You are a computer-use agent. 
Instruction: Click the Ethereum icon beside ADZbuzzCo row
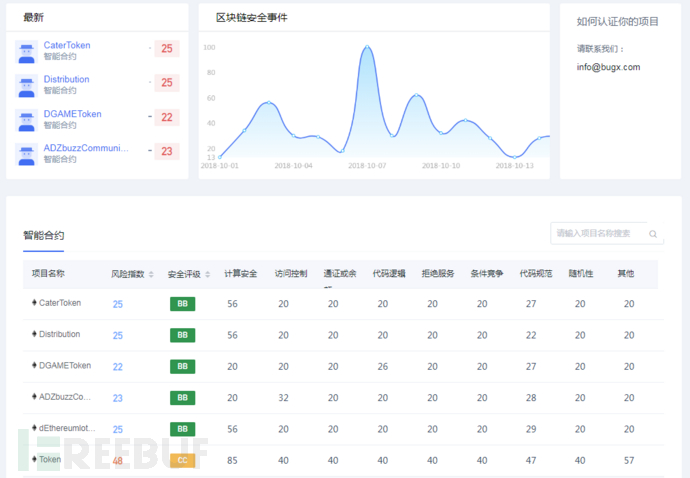tap(34, 396)
